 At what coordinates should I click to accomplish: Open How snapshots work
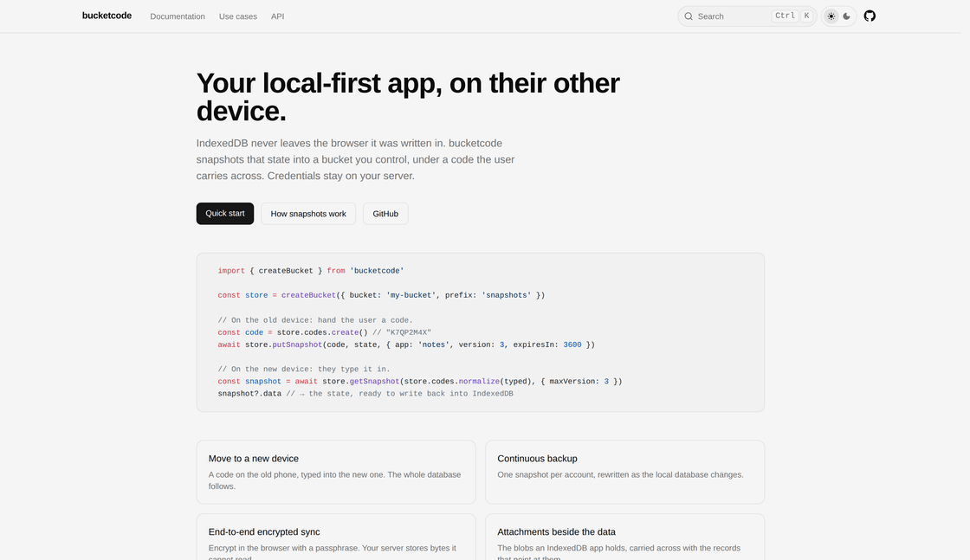tap(308, 213)
